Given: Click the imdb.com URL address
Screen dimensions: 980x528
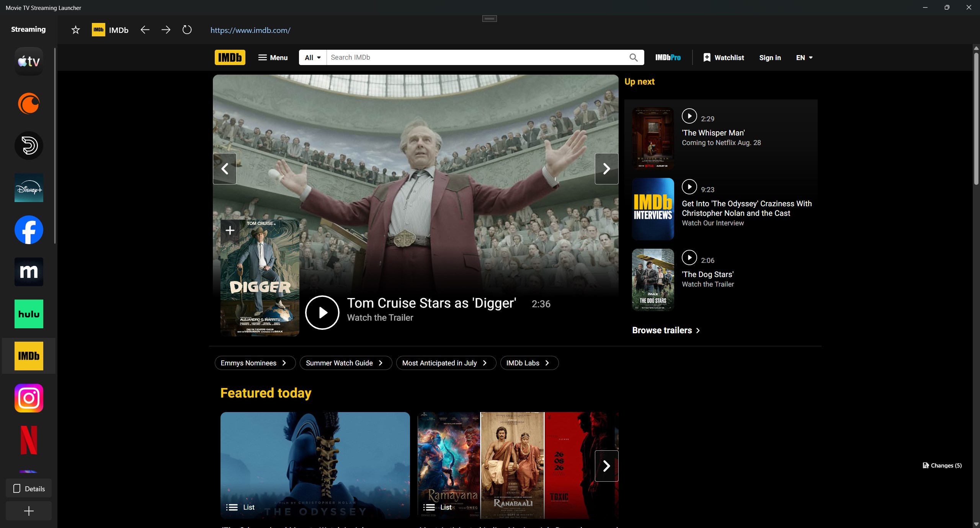Looking at the screenshot, I should tap(250, 30).
